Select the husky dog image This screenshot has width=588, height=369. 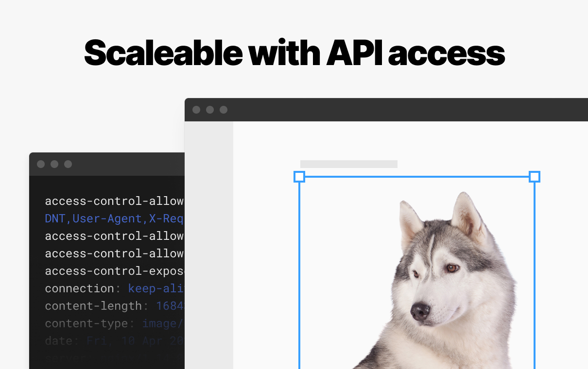pyautogui.click(x=437, y=286)
